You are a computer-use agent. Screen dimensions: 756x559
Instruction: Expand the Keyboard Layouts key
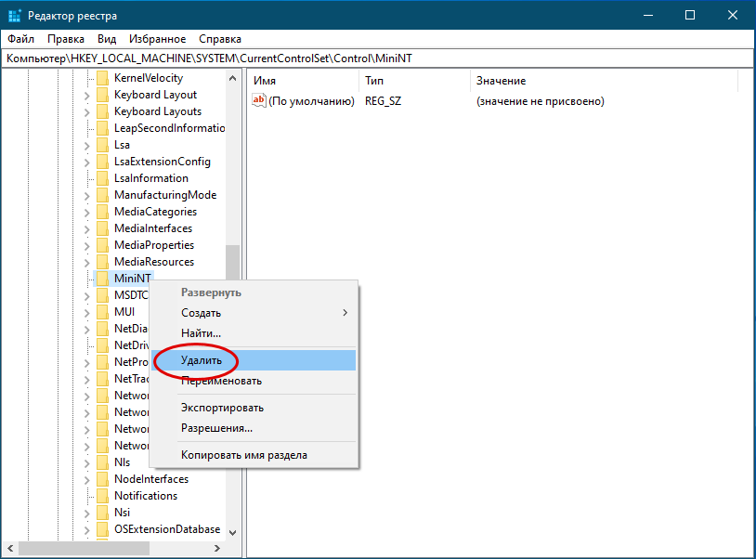[86, 112]
